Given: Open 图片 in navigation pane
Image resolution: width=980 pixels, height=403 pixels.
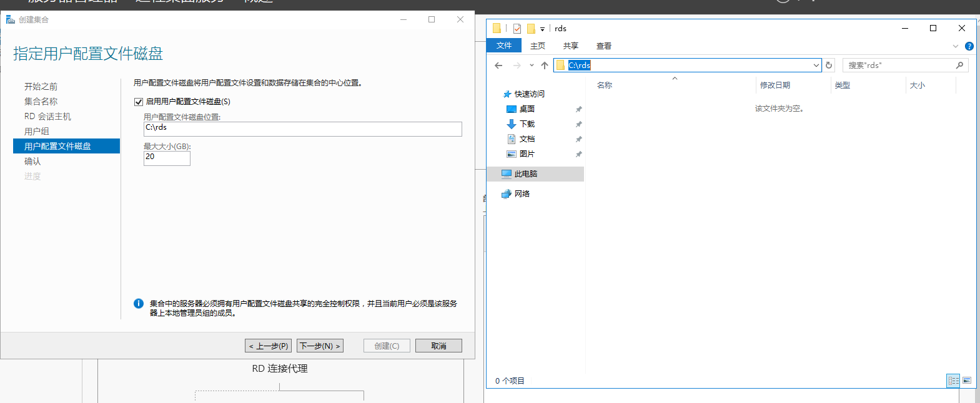Looking at the screenshot, I should click(527, 154).
